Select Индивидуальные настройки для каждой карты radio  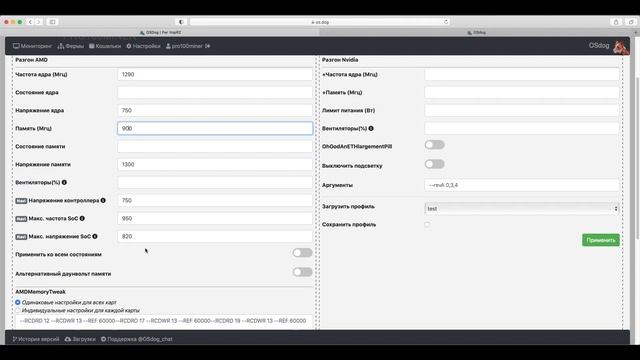pos(18,310)
